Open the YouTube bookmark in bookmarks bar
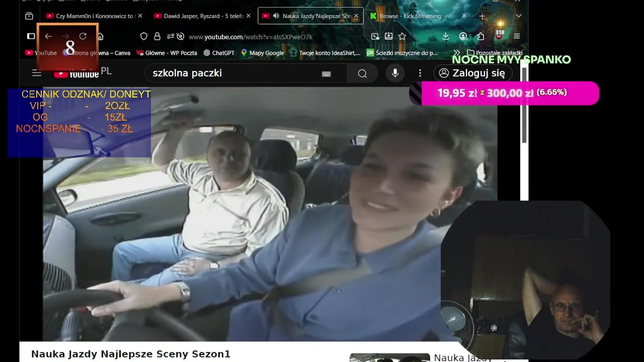This screenshot has width=644, height=362. tap(41, 53)
